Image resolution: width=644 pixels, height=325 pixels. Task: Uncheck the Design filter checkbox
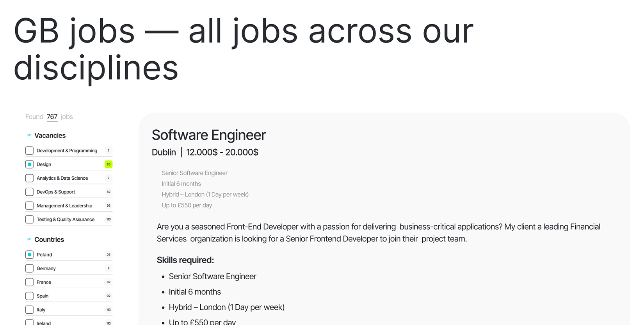point(29,164)
